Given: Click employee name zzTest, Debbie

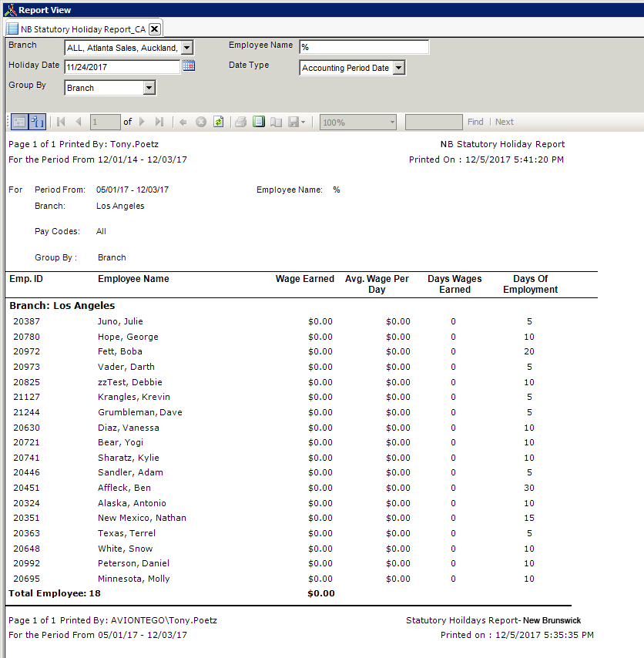Looking at the screenshot, I should click(x=130, y=382).
